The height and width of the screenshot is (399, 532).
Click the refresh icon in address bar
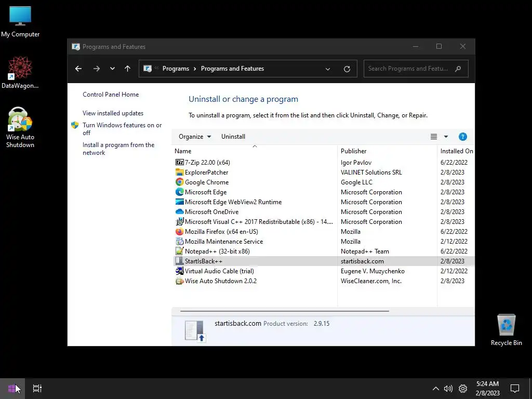click(347, 69)
